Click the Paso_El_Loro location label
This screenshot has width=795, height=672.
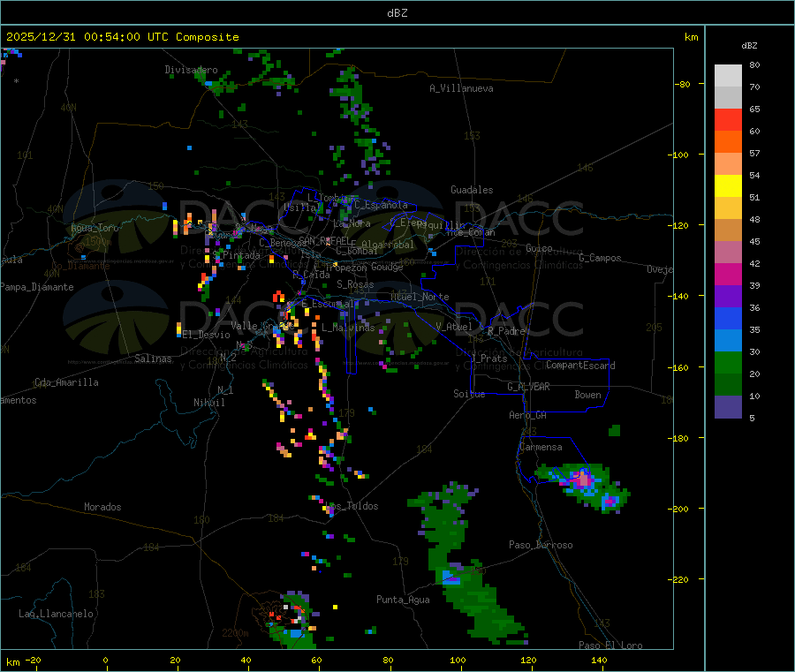tap(611, 646)
